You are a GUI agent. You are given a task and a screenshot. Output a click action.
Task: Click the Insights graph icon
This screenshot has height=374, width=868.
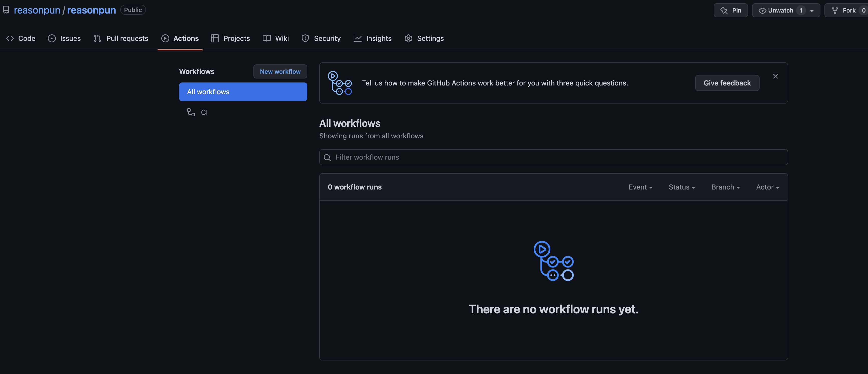click(x=358, y=38)
